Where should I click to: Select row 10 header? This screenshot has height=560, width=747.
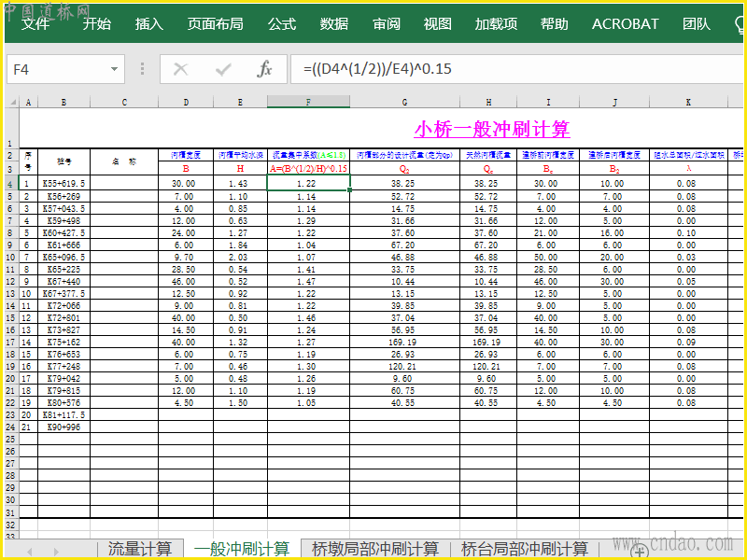pos(11,258)
